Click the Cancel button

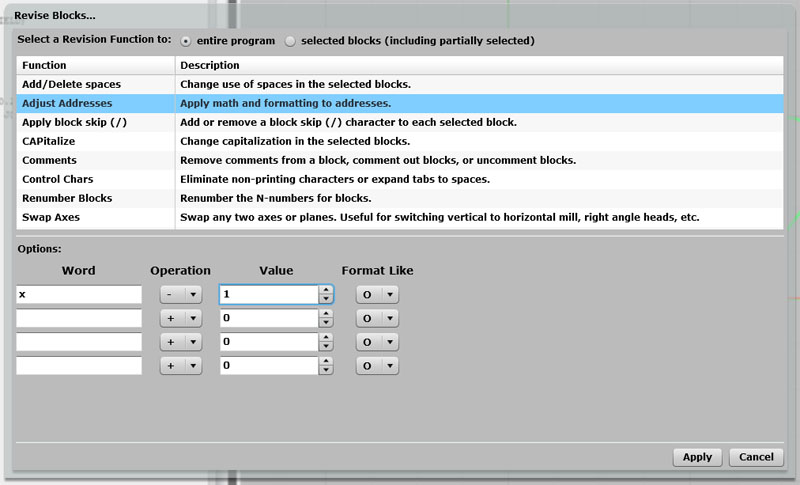click(x=756, y=457)
